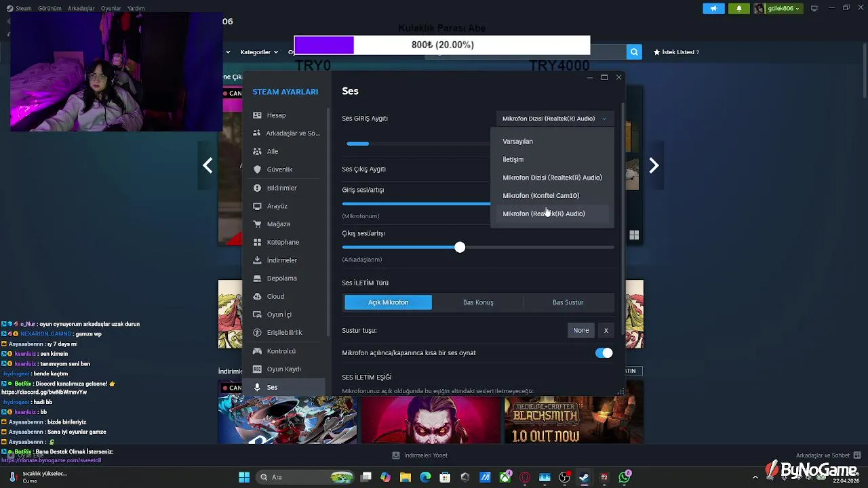The image size is (868, 488).
Task: Choose Mikrofon (Realtek(R) Audio) option
Action: [x=552, y=213]
